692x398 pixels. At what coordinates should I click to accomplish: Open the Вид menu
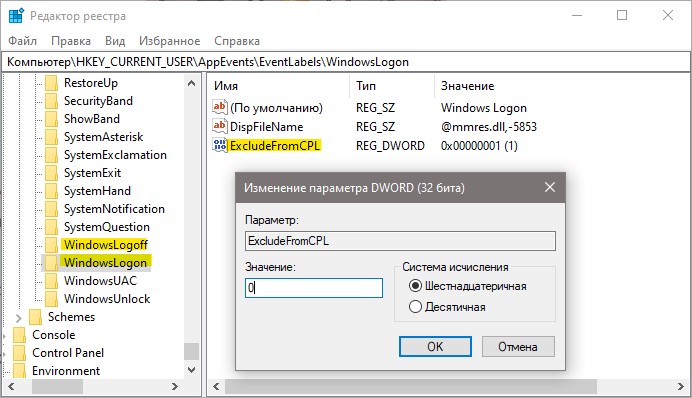pyautogui.click(x=115, y=41)
